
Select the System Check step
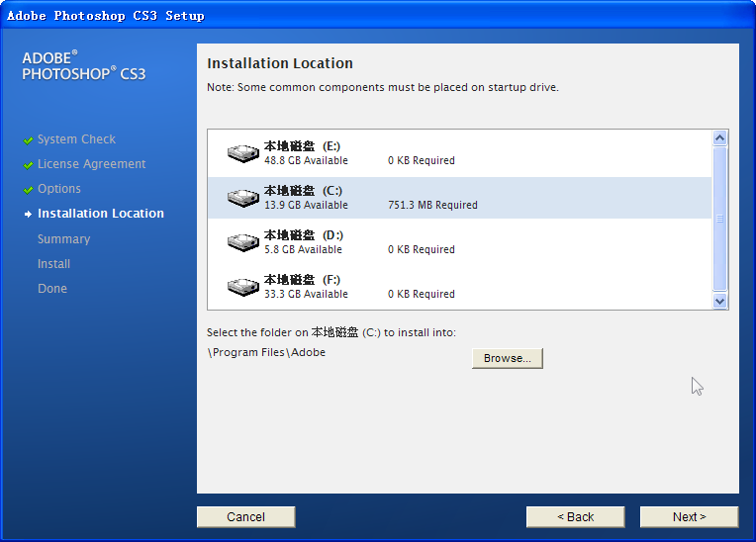point(76,139)
